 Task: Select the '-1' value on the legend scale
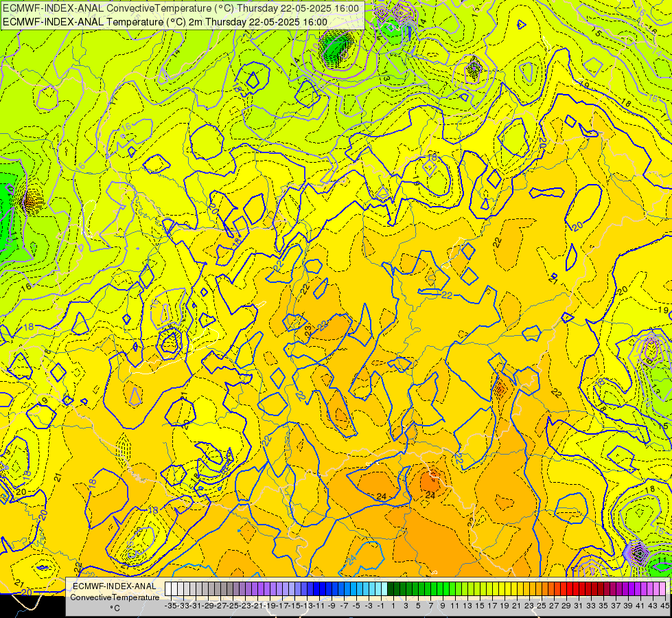coord(380,606)
